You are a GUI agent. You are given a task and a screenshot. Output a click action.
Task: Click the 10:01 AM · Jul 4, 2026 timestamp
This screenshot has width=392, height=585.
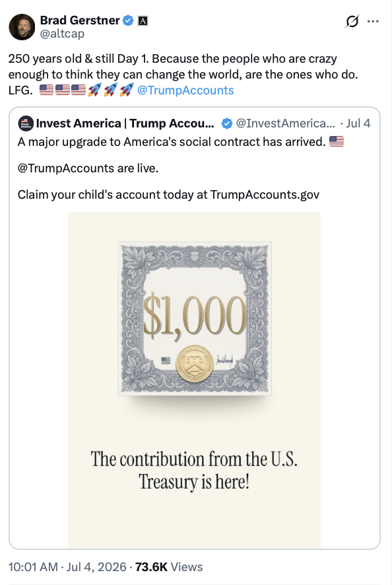67,567
